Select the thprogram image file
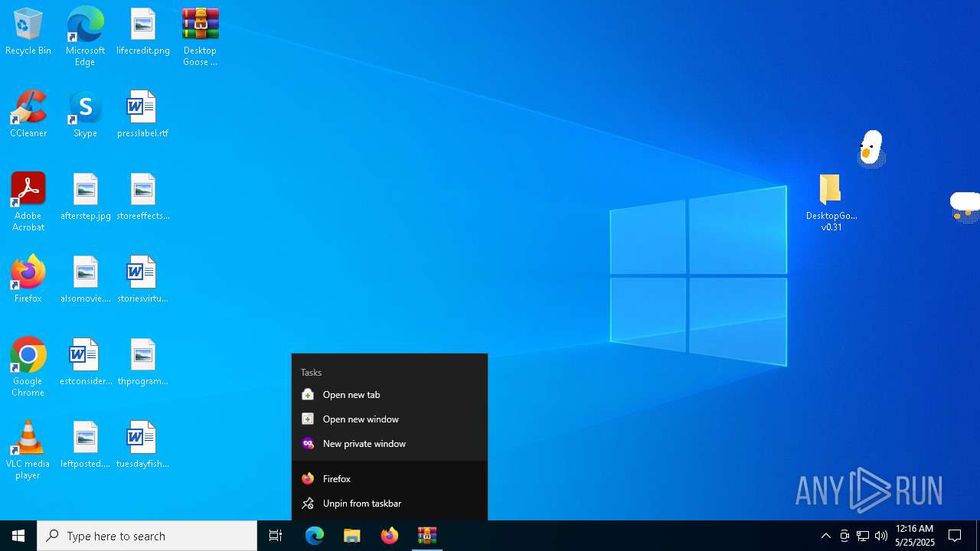980x551 pixels. pyautogui.click(x=143, y=363)
